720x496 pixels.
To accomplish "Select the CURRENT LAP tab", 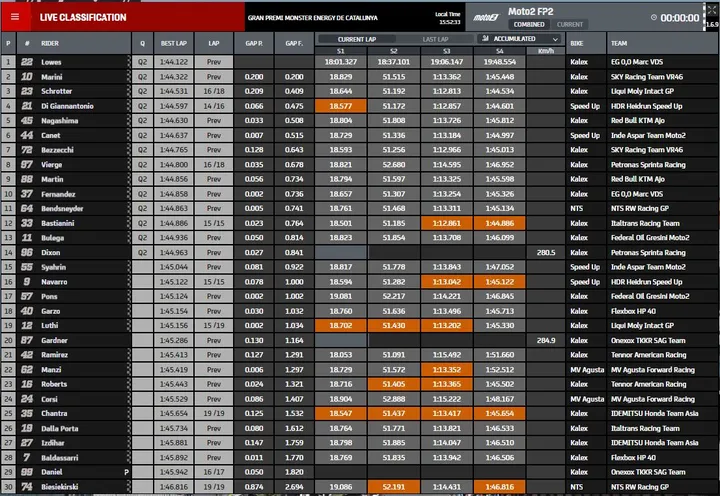I will coord(357,39).
